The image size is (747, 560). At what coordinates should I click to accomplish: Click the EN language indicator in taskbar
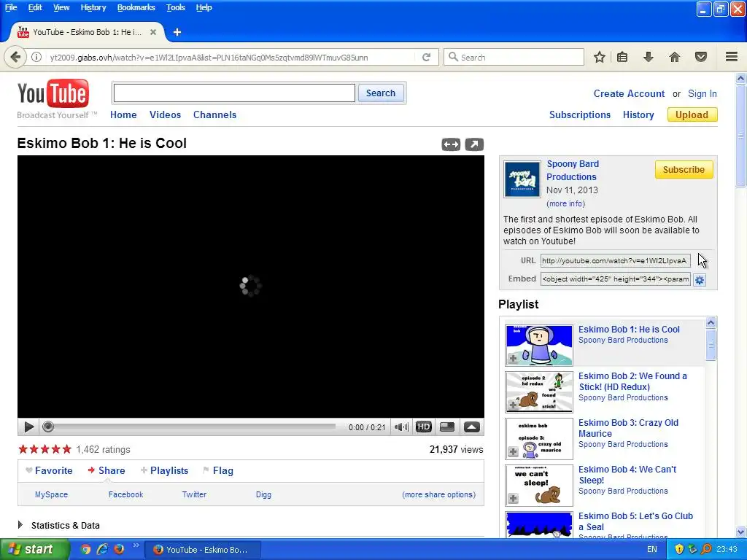[651, 550]
